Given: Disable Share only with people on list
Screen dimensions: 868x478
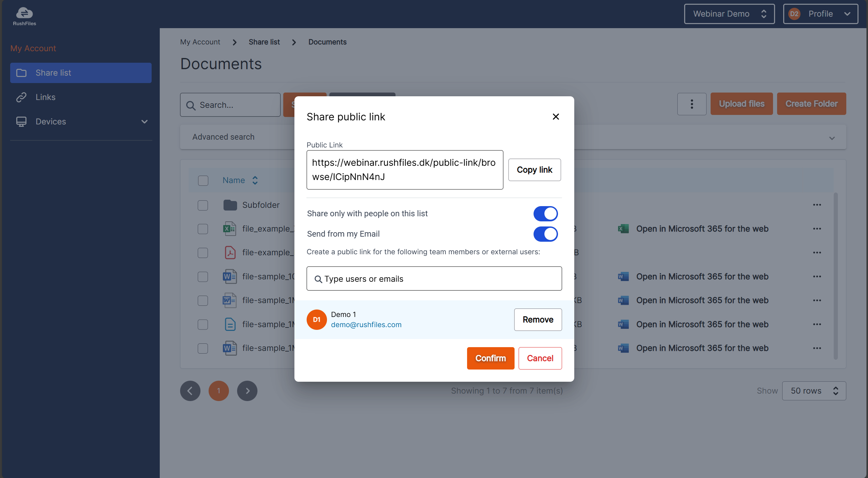Looking at the screenshot, I should 545,214.
